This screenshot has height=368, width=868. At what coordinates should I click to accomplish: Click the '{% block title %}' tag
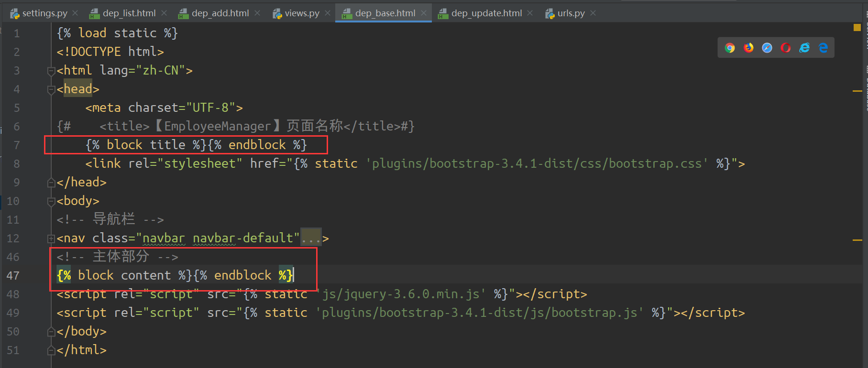pos(145,145)
